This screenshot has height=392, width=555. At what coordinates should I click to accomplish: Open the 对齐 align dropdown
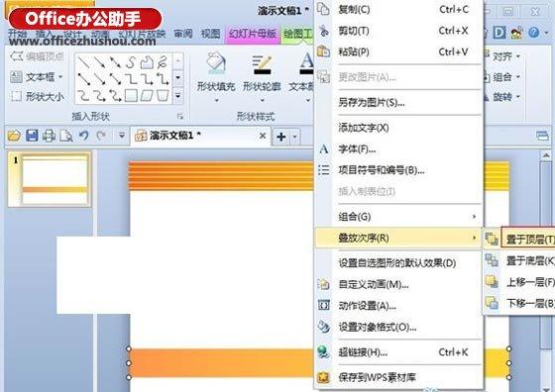pyautogui.click(x=502, y=55)
